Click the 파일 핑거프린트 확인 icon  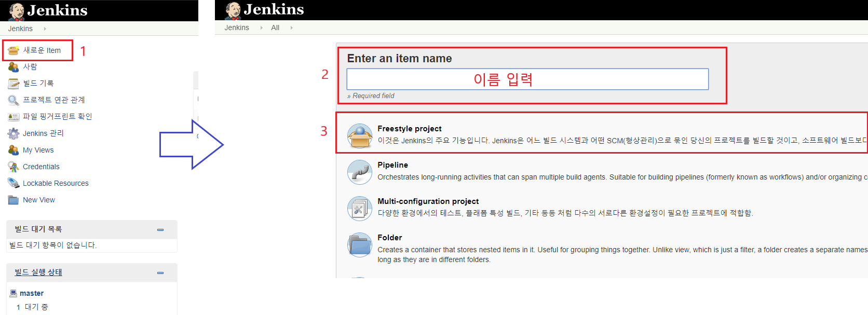tap(13, 117)
